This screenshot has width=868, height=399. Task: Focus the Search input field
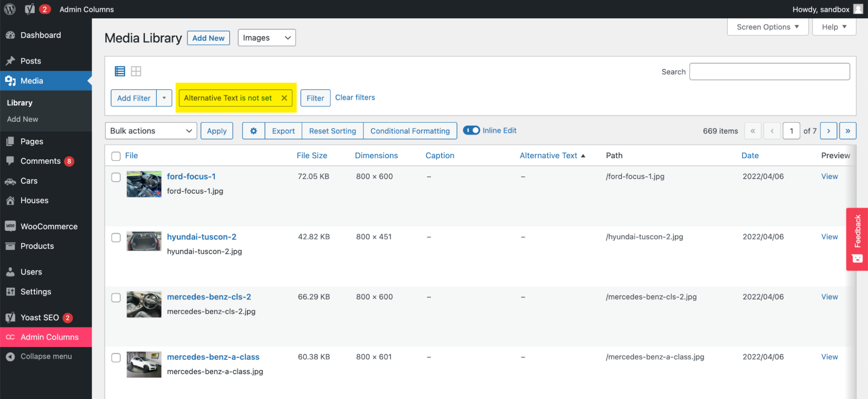(x=769, y=72)
